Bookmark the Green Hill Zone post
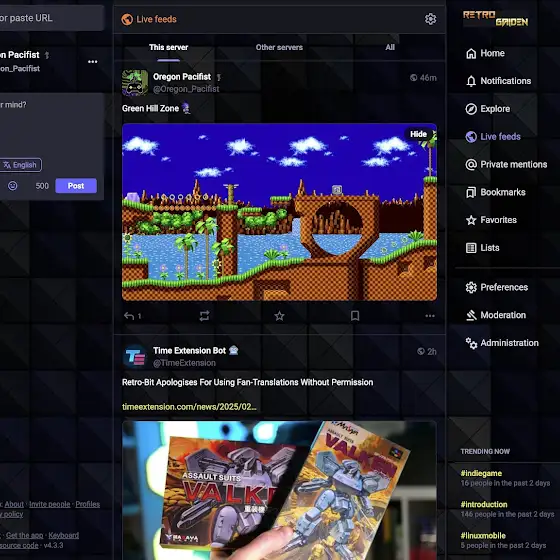The height and width of the screenshot is (560, 560). pyautogui.click(x=355, y=316)
